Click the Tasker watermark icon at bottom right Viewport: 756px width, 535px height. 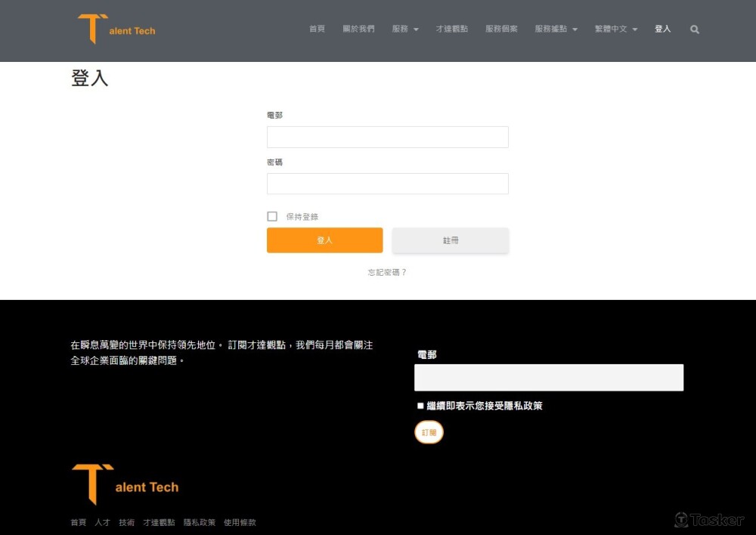683,519
